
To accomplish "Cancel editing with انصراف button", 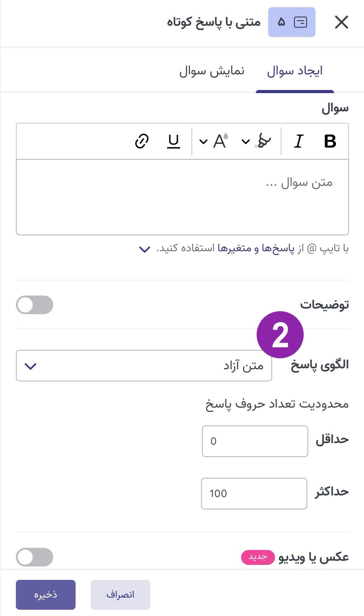I will (x=120, y=595).
